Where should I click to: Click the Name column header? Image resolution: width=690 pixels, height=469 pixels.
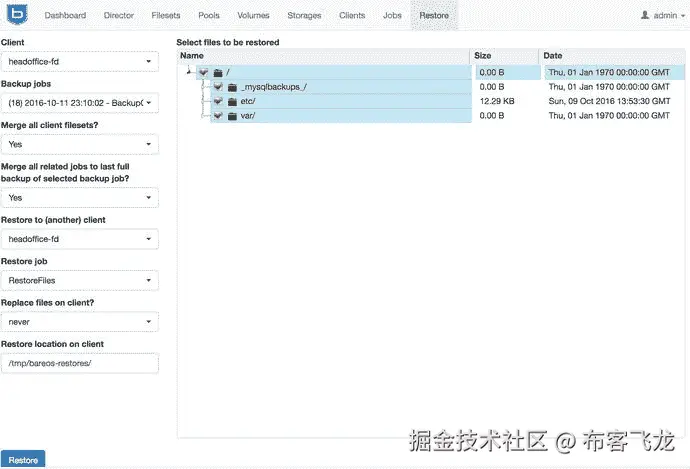pos(323,56)
